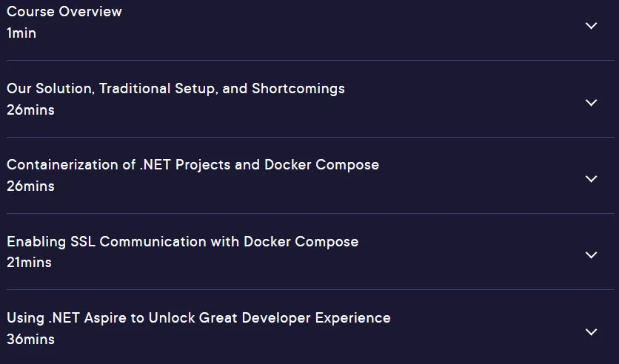
Task: Expand Enabling SSL Communication chevron arrow
Action: click(x=591, y=255)
